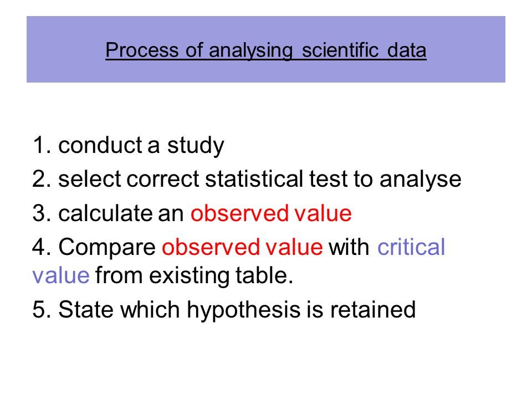This screenshot has width=532, height=399.
Task: Click the red 'observed value' in step 3
Action: tap(271, 213)
